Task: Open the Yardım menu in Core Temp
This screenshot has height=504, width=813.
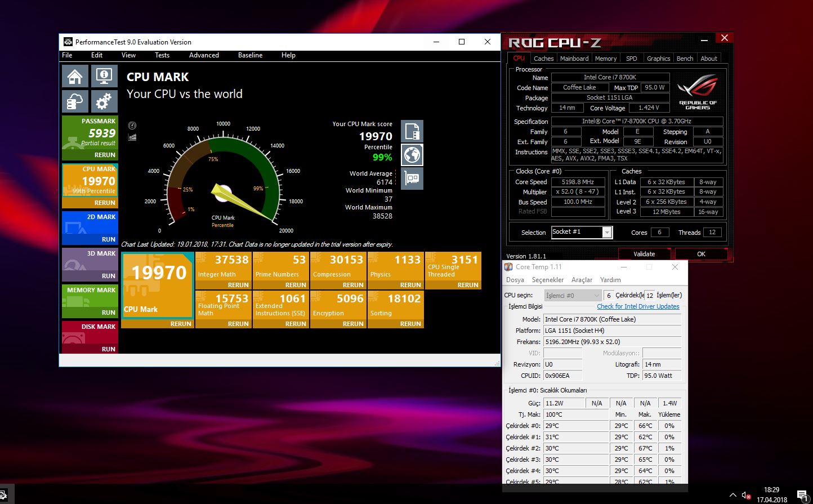Action: click(x=610, y=280)
